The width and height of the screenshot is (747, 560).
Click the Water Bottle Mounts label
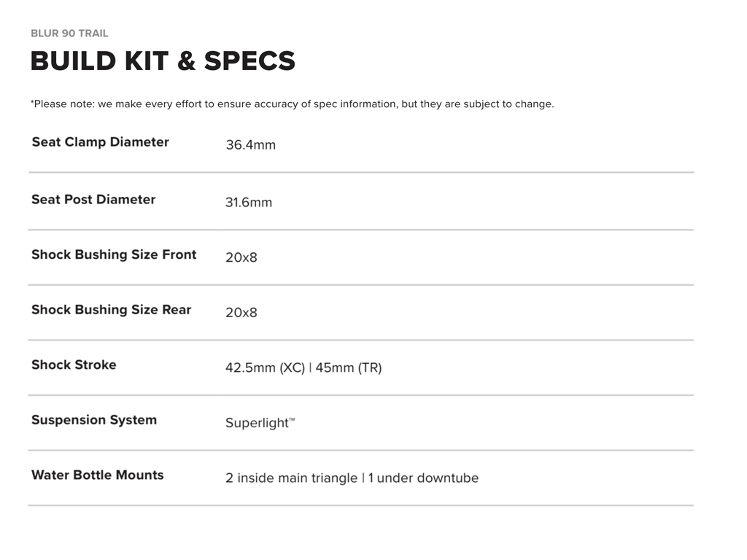tap(98, 475)
